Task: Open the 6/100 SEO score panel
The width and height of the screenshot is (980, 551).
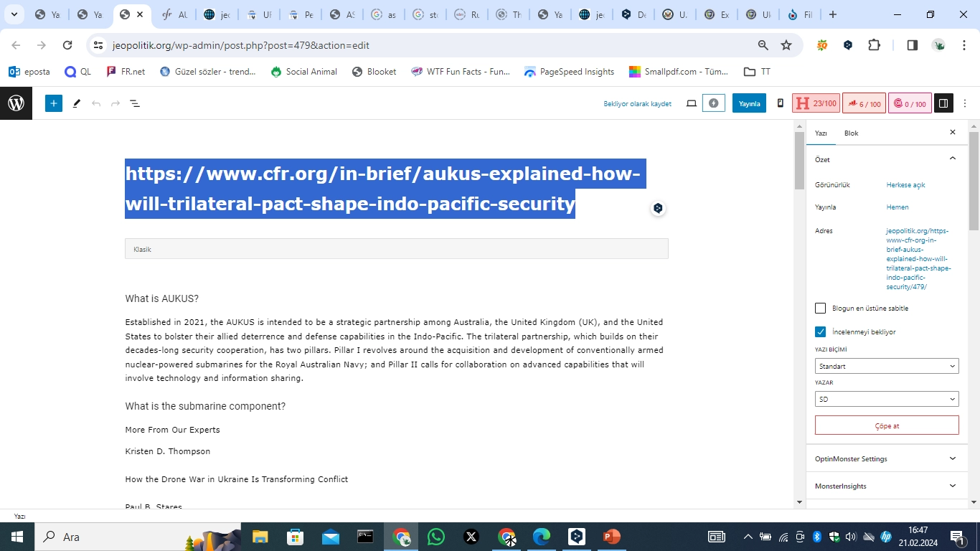Action: (864, 103)
